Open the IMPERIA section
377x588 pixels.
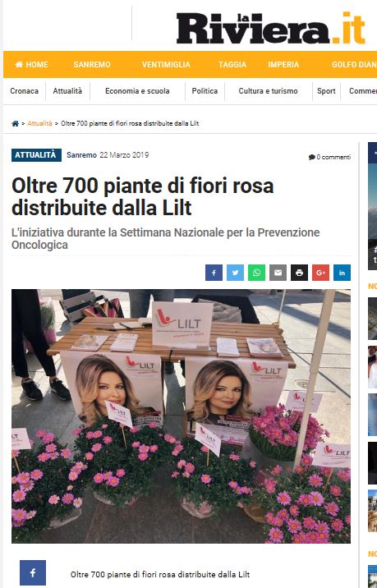coord(283,65)
